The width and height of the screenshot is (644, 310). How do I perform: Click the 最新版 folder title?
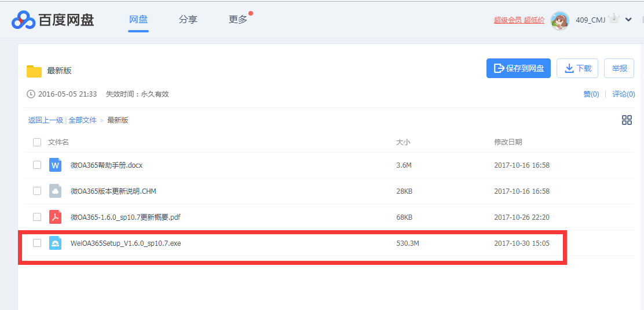59,71
